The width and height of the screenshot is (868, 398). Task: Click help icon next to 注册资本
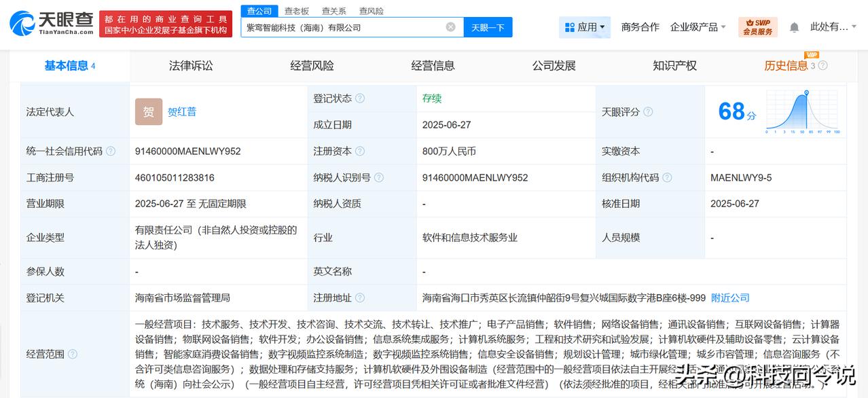point(360,151)
